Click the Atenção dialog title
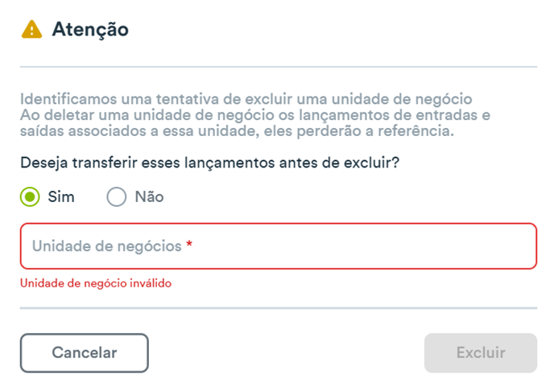Image resolution: width=558 pixels, height=392 pixels. (90, 29)
